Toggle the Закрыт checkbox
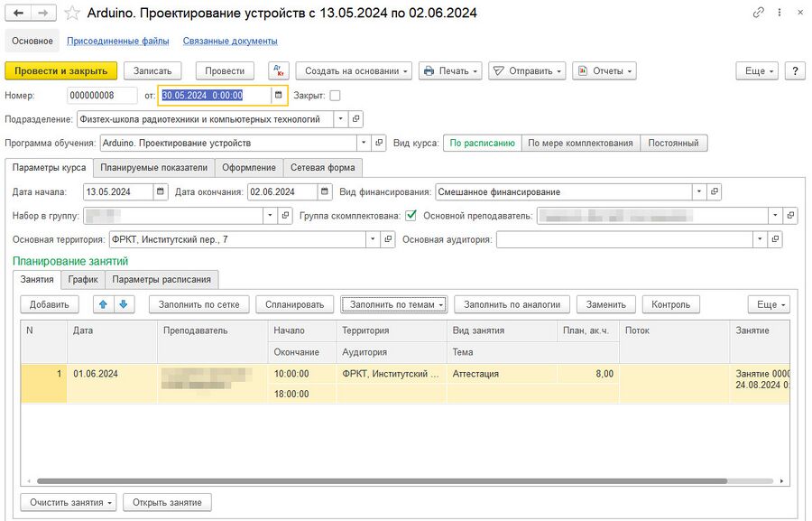 click(x=335, y=95)
